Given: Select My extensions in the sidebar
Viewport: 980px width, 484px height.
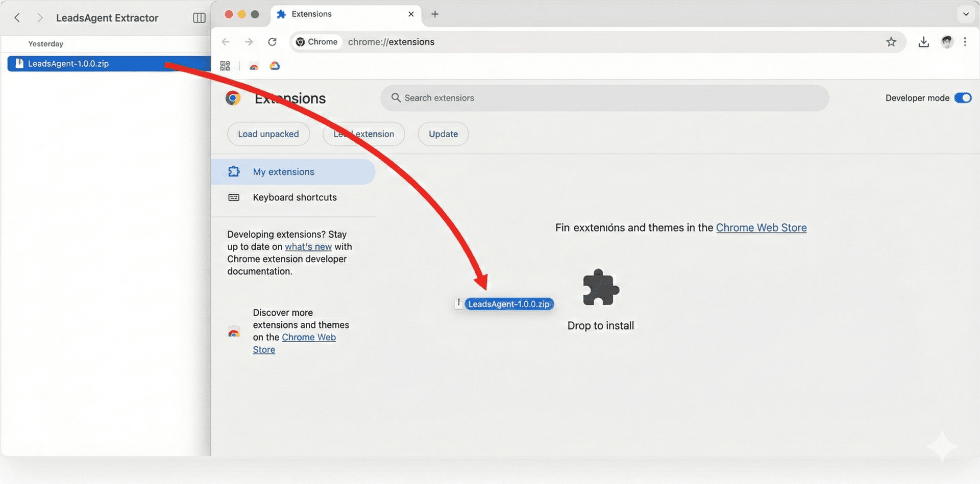Looking at the screenshot, I should [284, 172].
